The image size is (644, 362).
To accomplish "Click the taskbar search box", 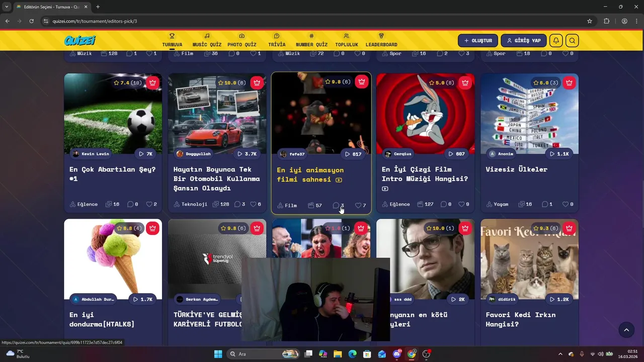I will point(264,354).
